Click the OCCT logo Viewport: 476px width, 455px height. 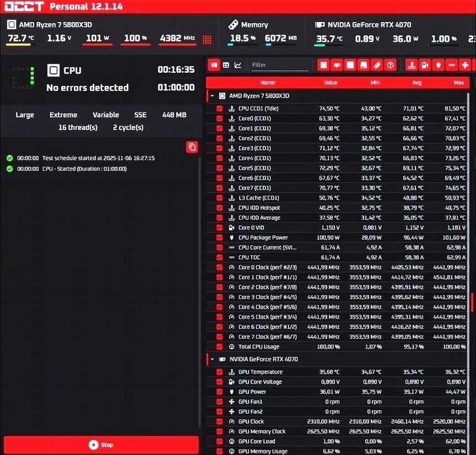click(24, 6)
